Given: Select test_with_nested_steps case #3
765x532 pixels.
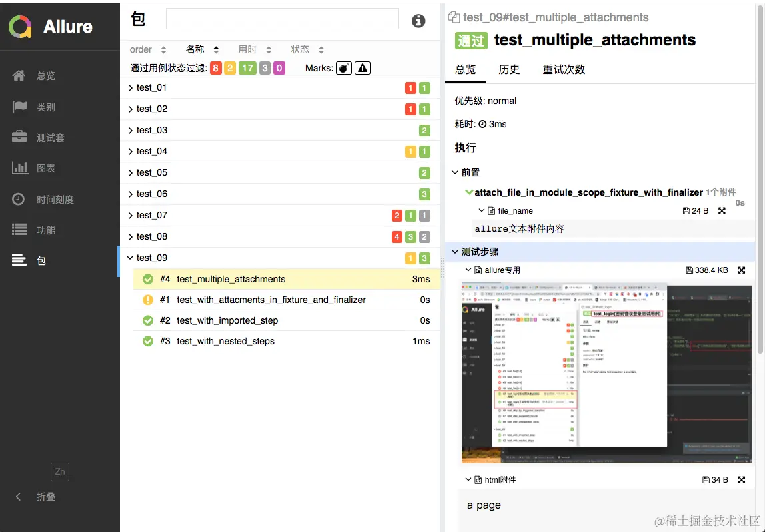Looking at the screenshot, I should pos(287,342).
